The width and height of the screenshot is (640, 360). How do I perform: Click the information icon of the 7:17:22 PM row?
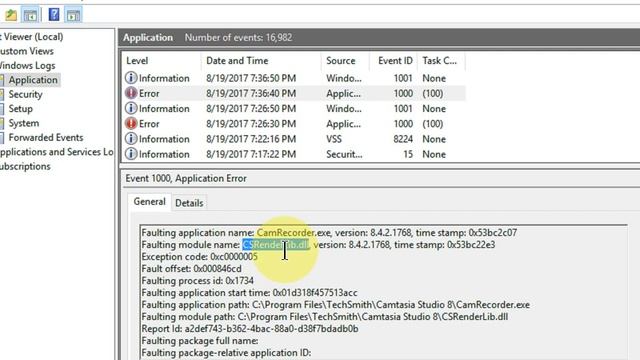click(131, 154)
